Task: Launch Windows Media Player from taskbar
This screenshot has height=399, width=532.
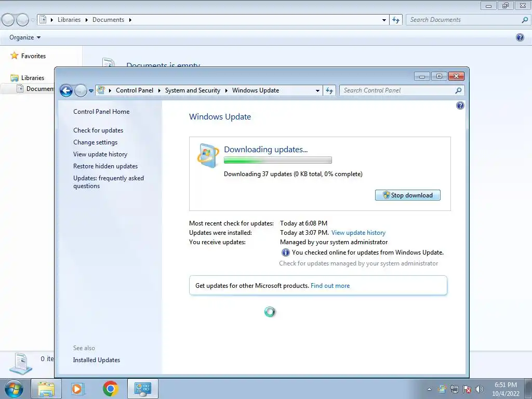Action: coord(78,389)
